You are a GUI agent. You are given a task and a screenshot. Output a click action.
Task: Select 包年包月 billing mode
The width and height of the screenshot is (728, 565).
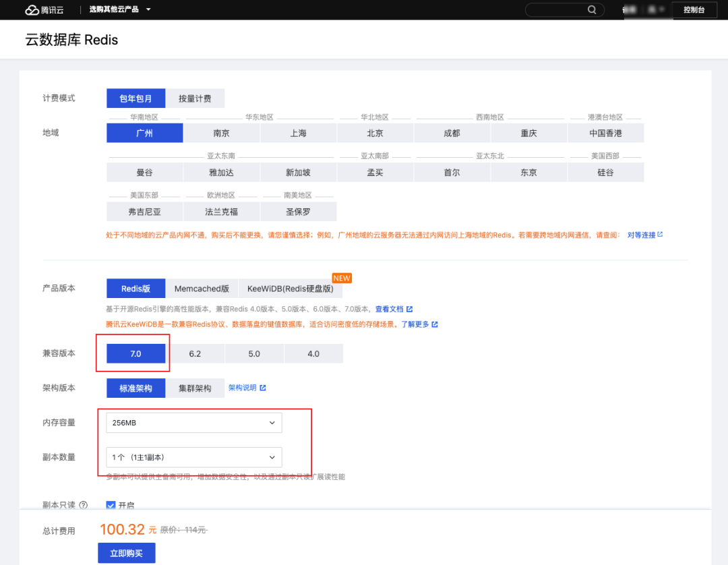[x=135, y=98]
